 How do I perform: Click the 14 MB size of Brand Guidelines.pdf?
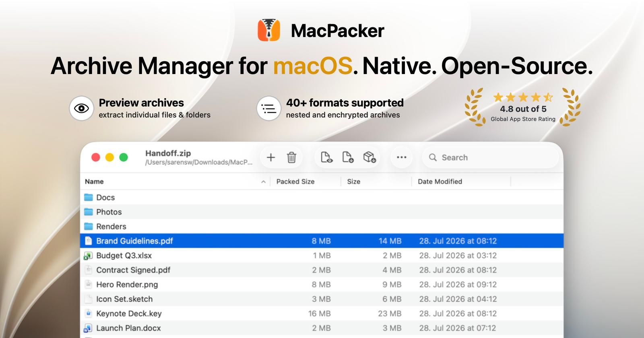(390, 241)
